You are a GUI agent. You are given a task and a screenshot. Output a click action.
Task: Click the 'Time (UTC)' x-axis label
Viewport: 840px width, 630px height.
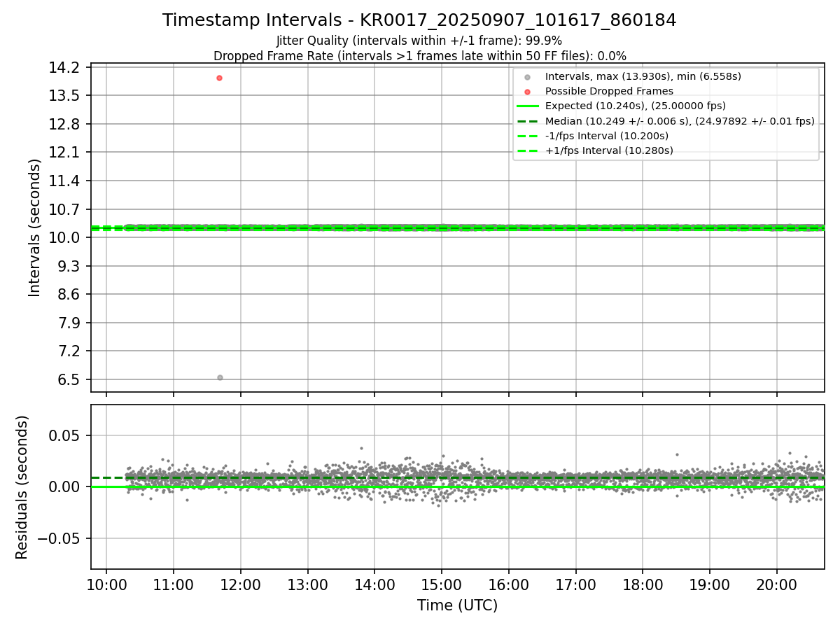[458, 605]
